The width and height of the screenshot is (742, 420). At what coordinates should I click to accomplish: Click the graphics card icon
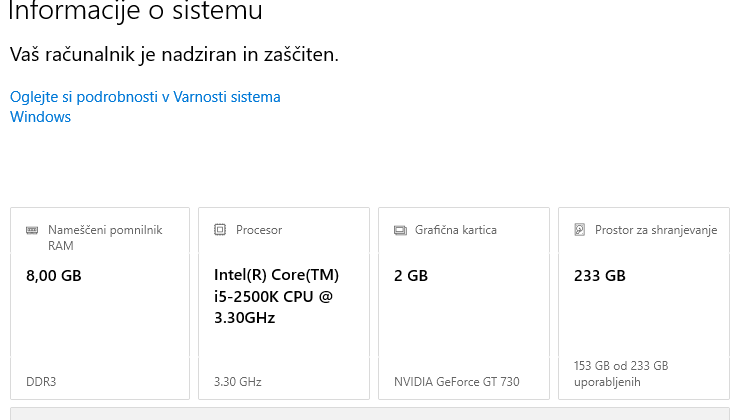(x=400, y=230)
